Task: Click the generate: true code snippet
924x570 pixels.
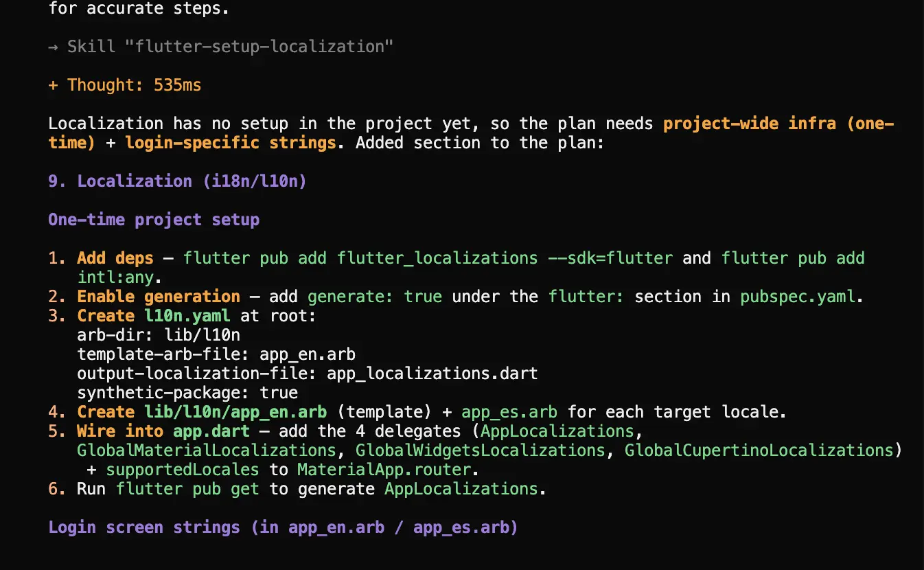Action: 375,297
